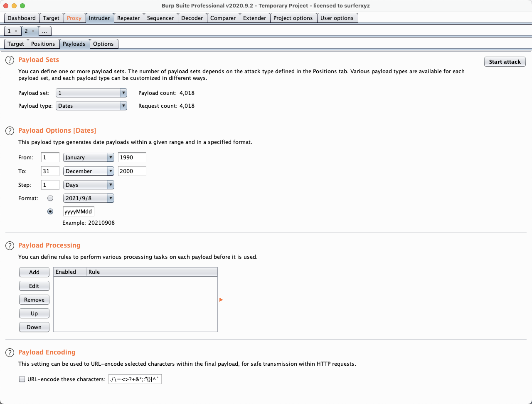This screenshot has width=532, height=404.
Task: Click the 'Request count: 4,018' text
Action: click(166, 106)
